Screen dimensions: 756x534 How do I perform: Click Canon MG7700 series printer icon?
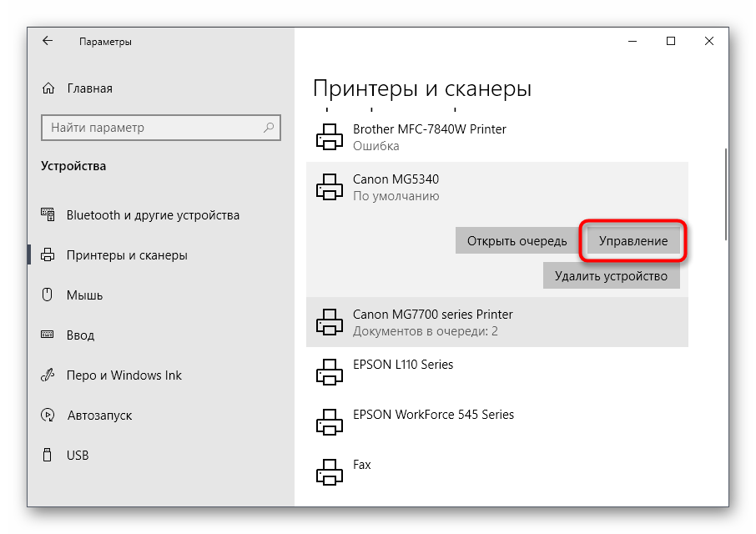(x=330, y=322)
